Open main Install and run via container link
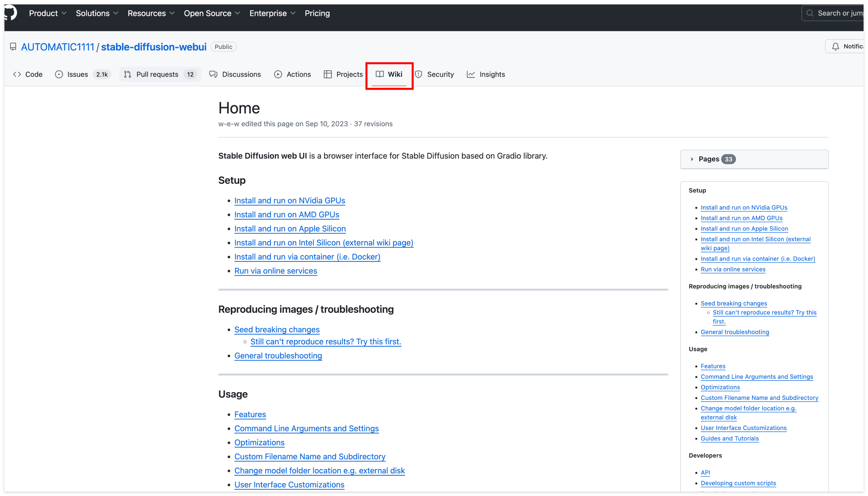Image resolution: width=868 pixels, height=496 pixels. (307, 256)
